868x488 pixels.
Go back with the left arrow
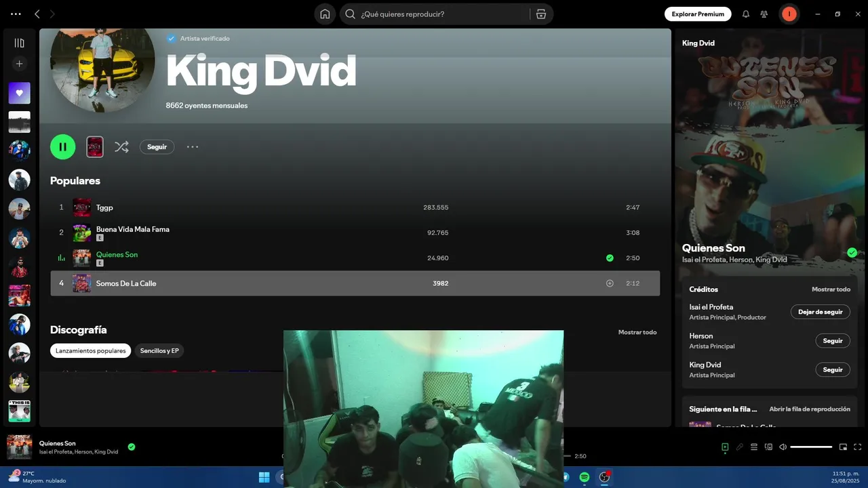[x=37, y=14]
